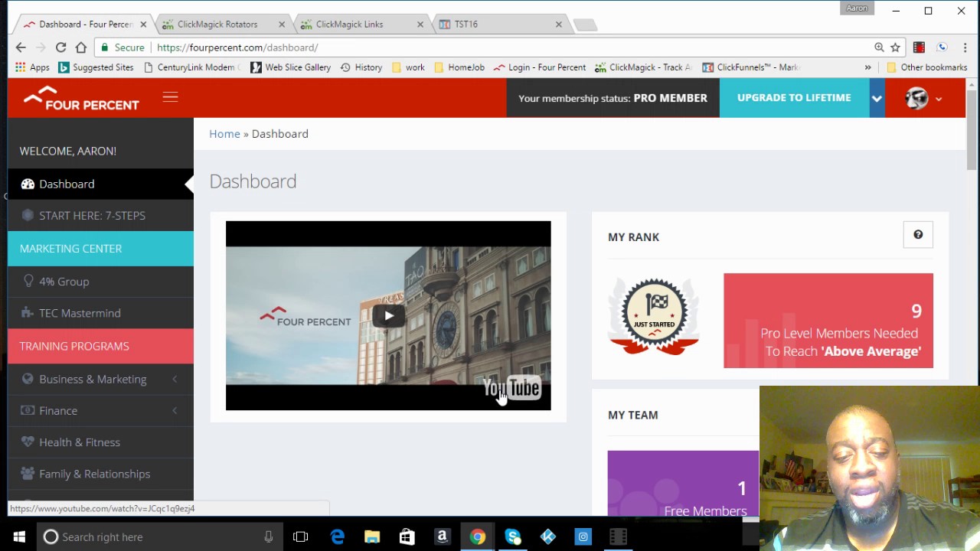Click the Pro Level Members Needed card
The width and height of the screenshot is (980, 551).
pyautogui.click(x=828, y=321)
